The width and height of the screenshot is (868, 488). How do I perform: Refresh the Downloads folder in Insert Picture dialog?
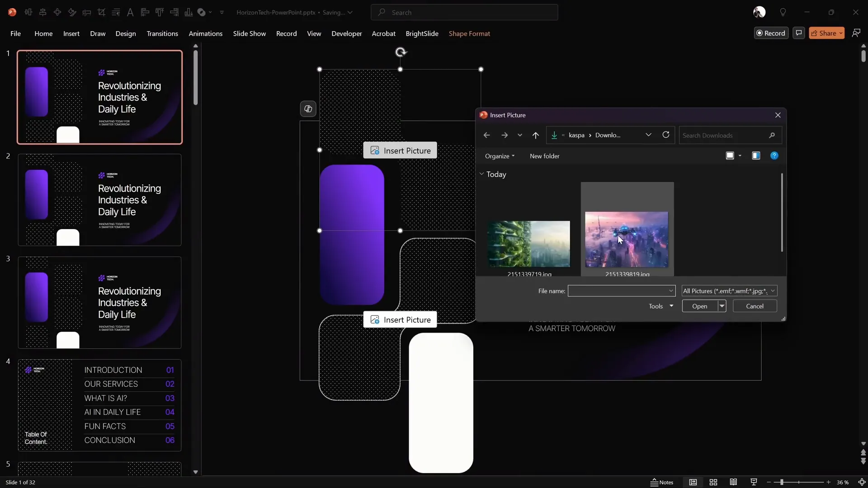666,135
